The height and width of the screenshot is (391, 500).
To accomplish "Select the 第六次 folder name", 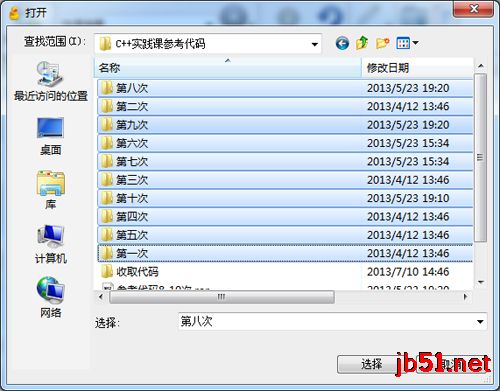I will tap(132, 143).
